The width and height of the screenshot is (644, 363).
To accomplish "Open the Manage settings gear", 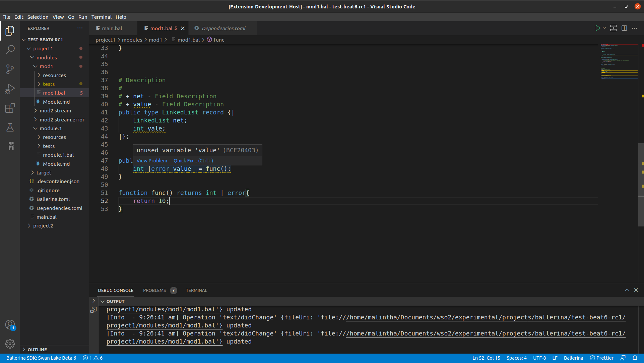I will point(10,344).
